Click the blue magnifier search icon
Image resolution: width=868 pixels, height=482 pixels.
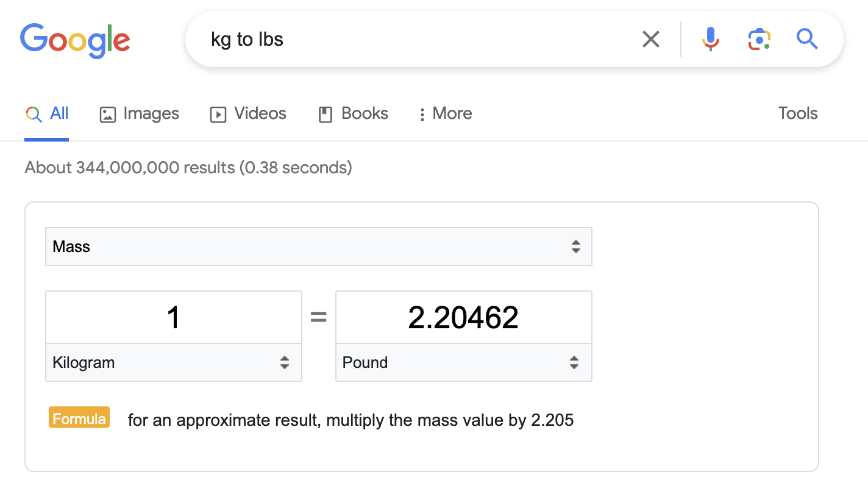807,40
